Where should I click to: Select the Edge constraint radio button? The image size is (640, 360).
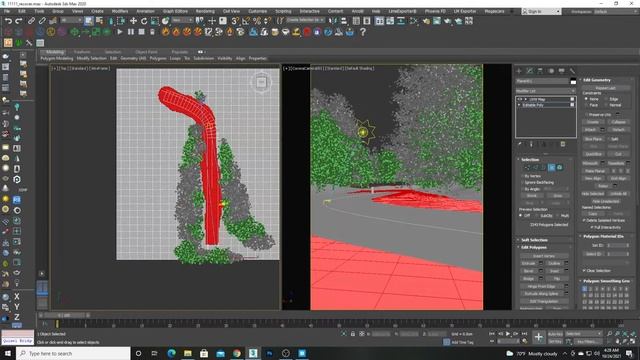(x=606, y=99)
